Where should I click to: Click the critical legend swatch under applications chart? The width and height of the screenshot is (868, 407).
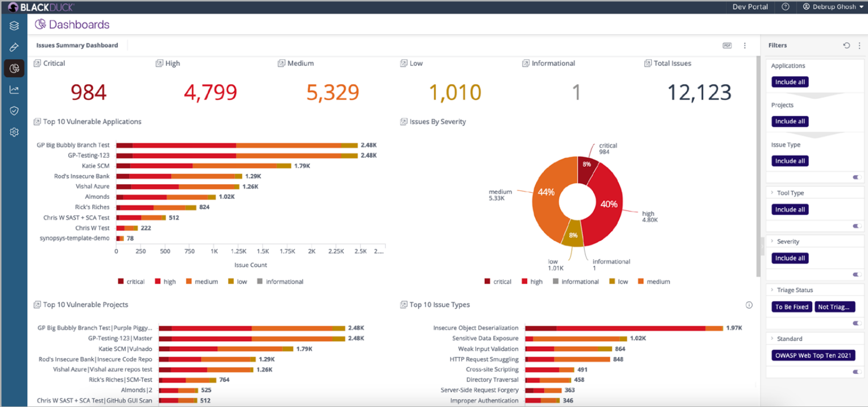[x=121, y=281]
